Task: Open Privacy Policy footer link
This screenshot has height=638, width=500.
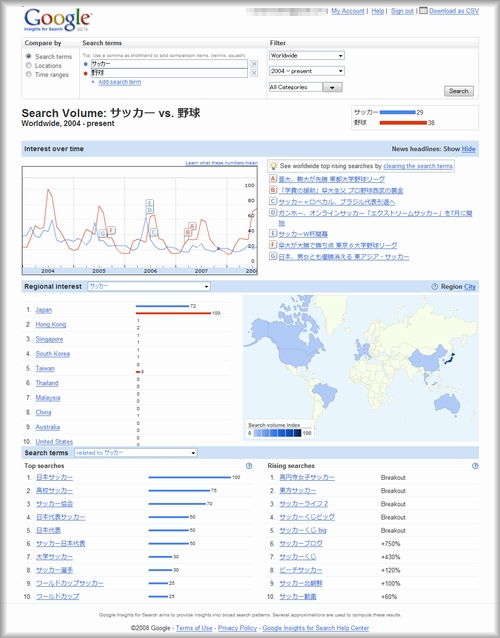Action: point(237,628)
